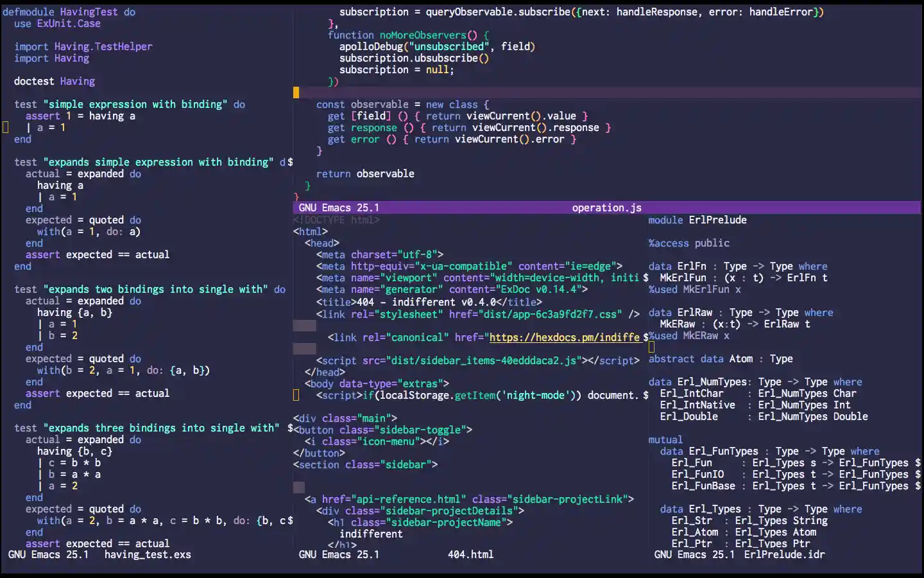Click the link rel="stylesheet" line
This screenshot has height=578, width=924.
click(477, 313)
